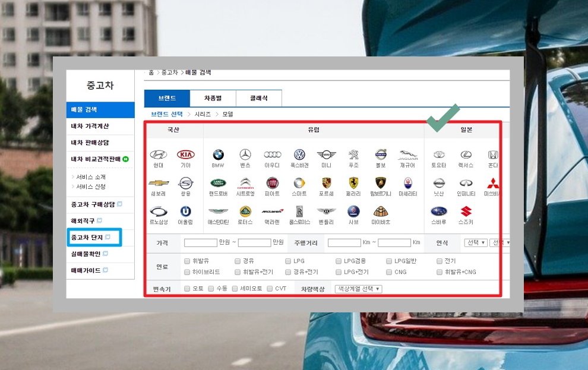Image resolution: width=588 pixels, height=370 pixels.
Task: Choose the Land Rover (랜드로버) logo
Action: [x=218, y=183]
